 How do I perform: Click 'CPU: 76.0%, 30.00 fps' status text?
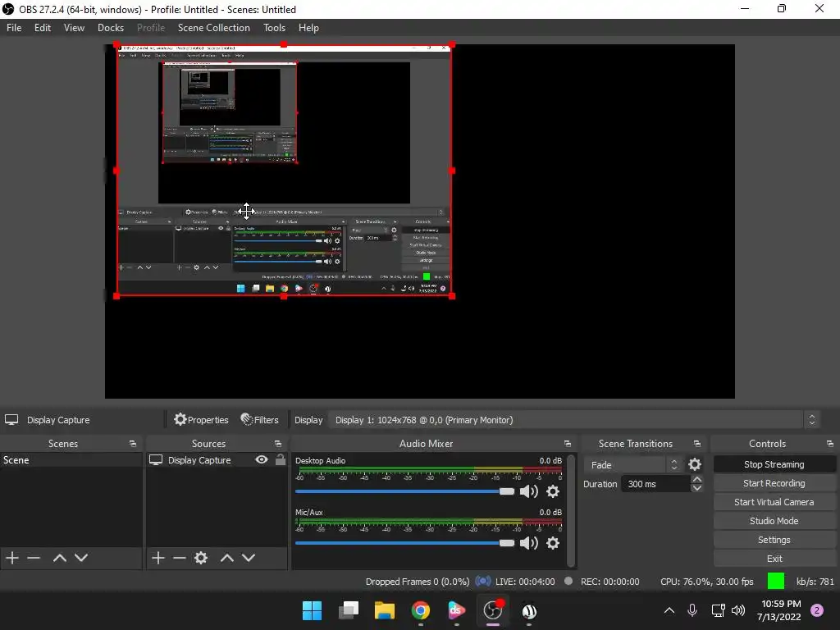[x=706, y=582]
